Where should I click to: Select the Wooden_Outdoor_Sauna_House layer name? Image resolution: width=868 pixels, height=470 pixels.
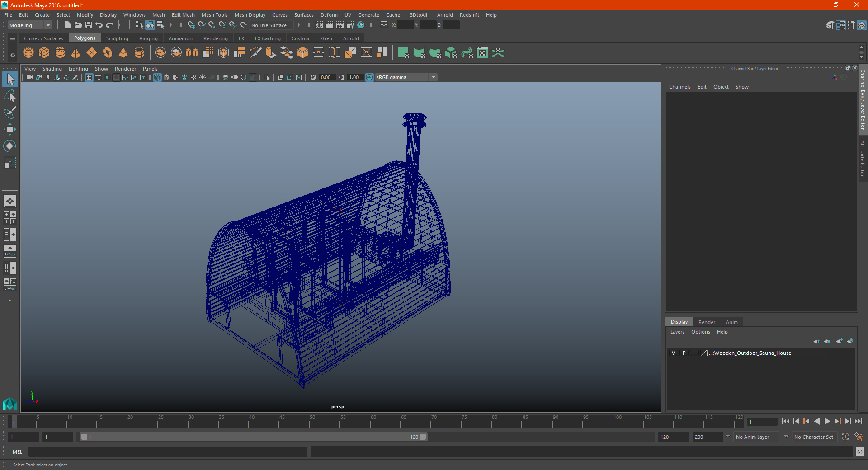click(750, 353)
